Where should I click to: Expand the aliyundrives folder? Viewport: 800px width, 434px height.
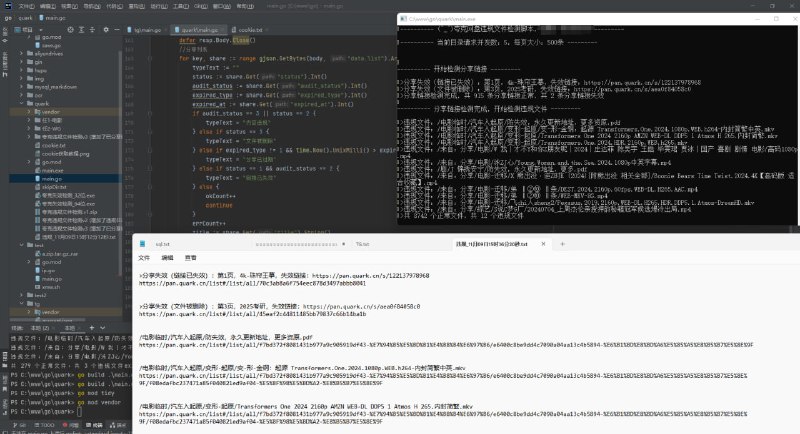tap(23, 55)
